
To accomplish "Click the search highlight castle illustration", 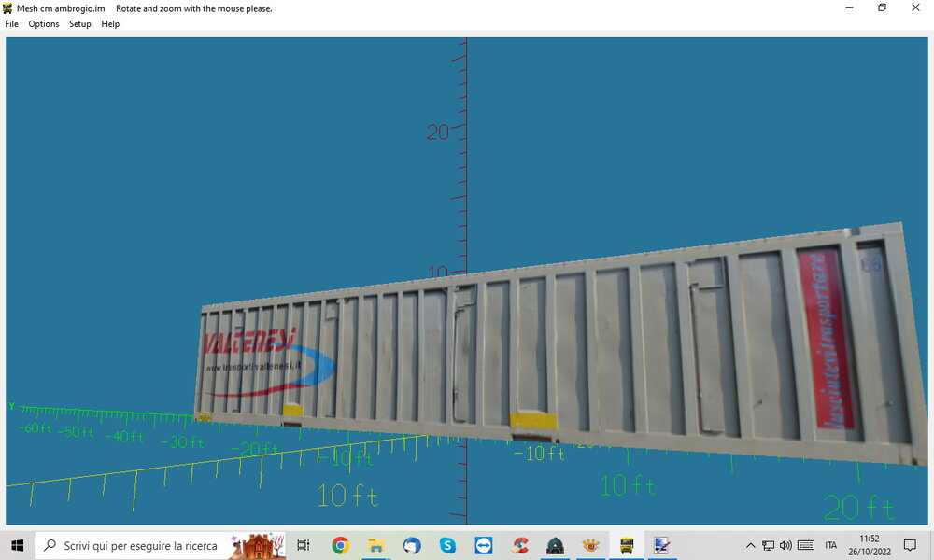I will coord(259,545).
